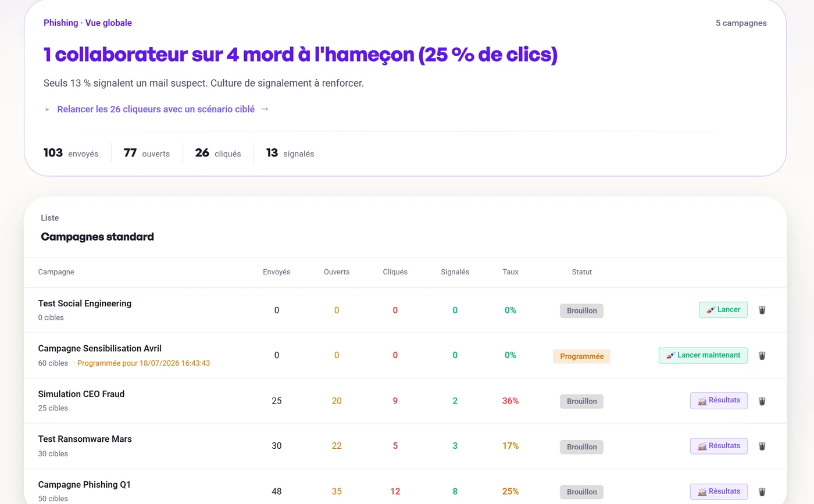Click Brouillon badge on Simulation CEO Fraud row
The width and height of the screenshot is (814, 504).
[581, 401]
